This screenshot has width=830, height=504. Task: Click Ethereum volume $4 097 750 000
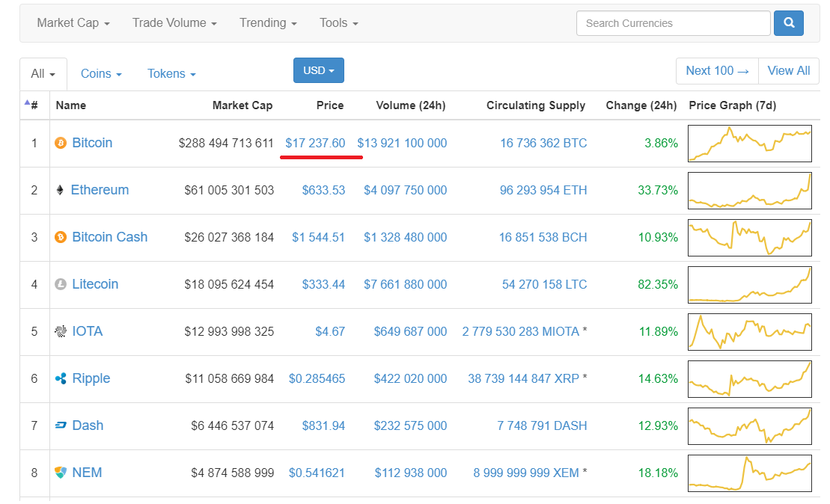(405, 191)
